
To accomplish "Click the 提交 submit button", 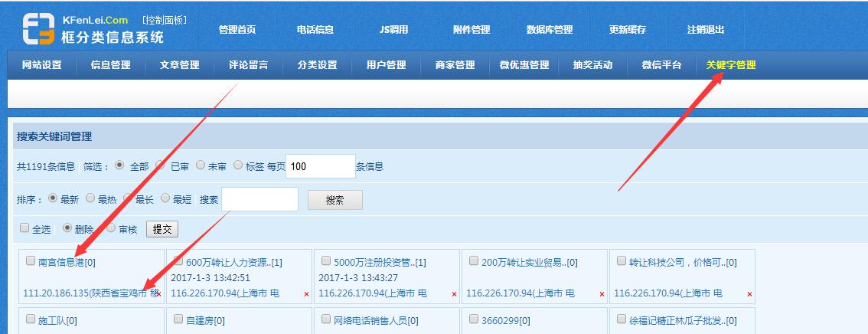I will 162,228.
